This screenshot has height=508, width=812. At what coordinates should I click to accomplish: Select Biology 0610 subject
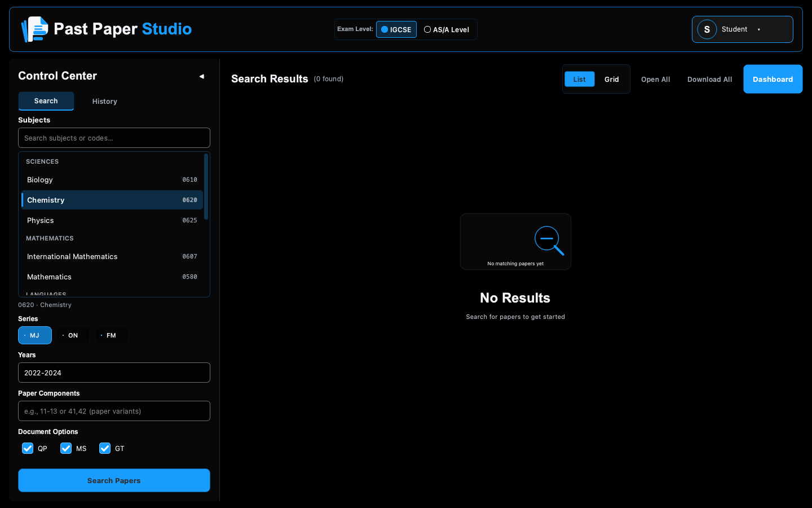pyautogui.click(x=112, y=180)
